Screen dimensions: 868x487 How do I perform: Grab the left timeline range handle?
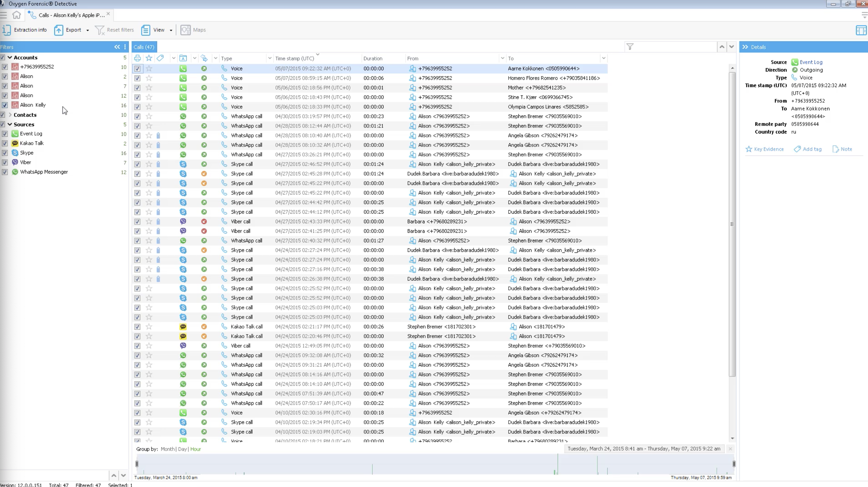pos(137,464)
